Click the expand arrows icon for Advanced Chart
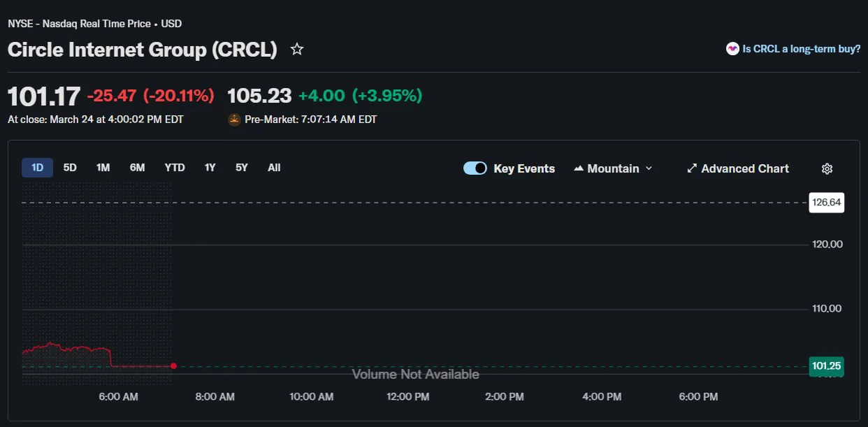Screen dimensions: 868x427 coord(692,168)
